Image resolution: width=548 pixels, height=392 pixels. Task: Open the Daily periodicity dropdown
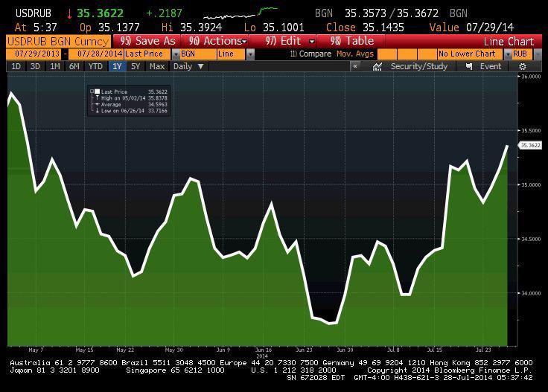click(x=188, y=66)
